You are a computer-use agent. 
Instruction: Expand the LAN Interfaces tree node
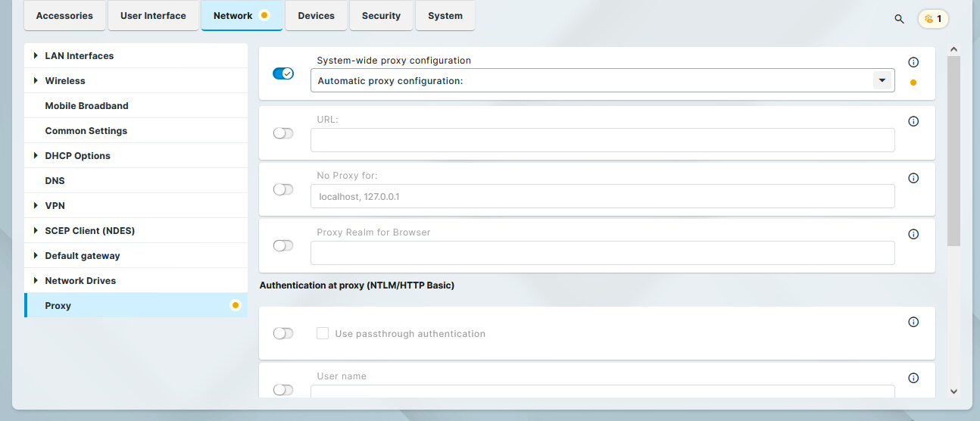pos(36,56)
